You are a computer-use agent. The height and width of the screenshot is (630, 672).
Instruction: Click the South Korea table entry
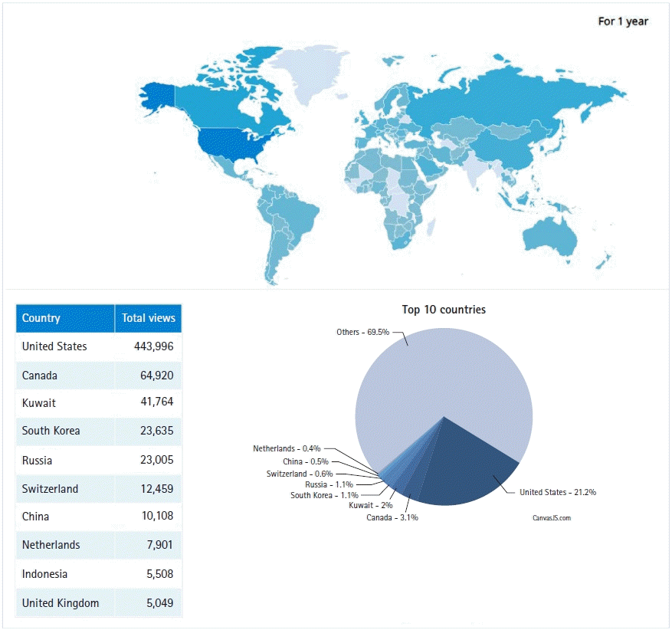[x=98, y=431]
